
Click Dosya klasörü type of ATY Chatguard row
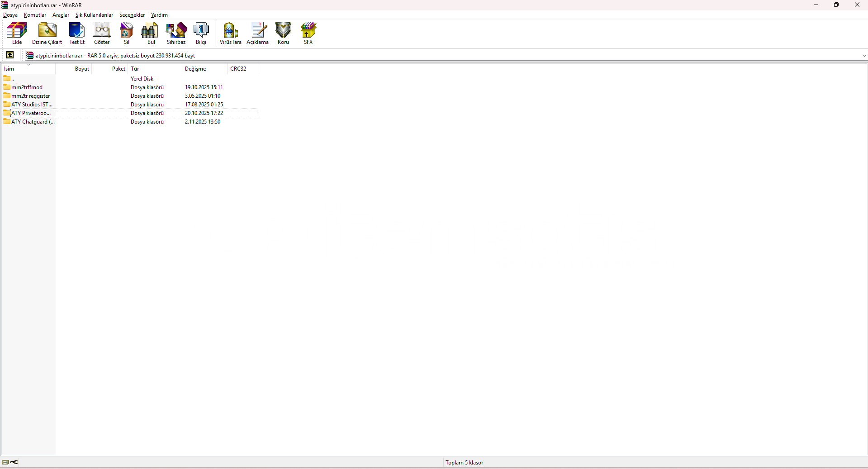[x=147, y=122]
